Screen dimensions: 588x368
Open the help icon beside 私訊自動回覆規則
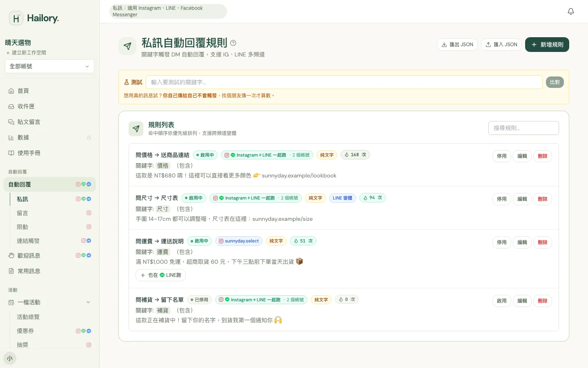coord(233,43)
